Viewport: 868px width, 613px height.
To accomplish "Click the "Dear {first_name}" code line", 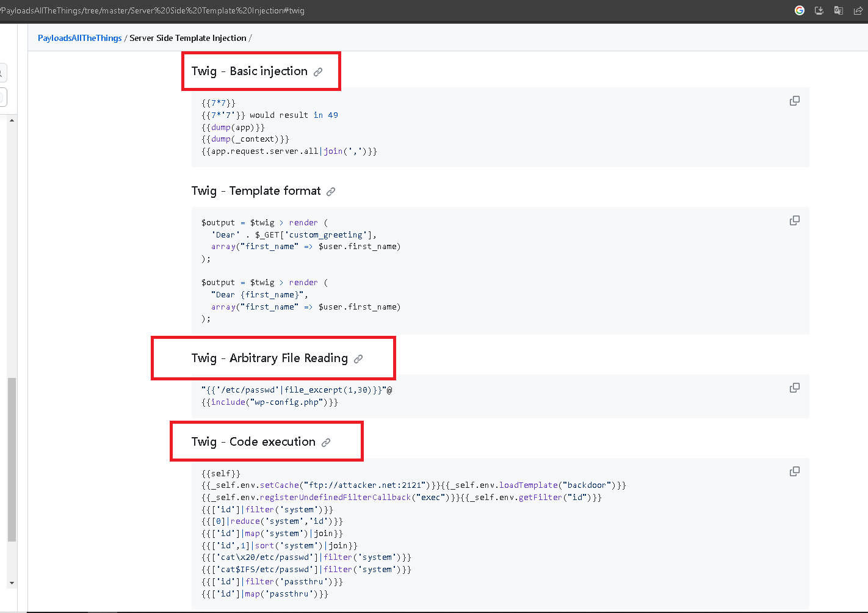I will pos(260,295).
